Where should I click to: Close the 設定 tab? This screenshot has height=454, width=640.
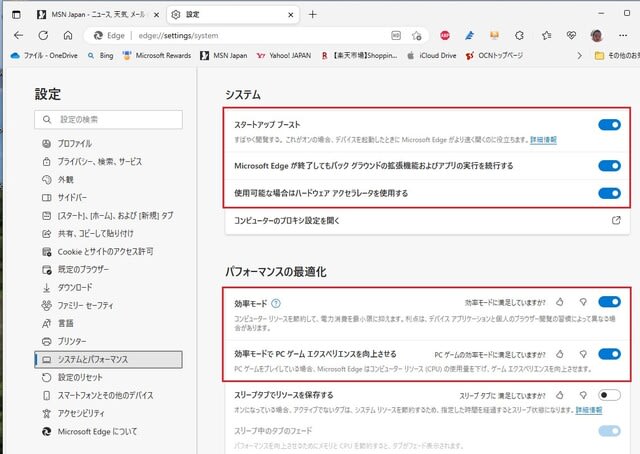(291, 15)
